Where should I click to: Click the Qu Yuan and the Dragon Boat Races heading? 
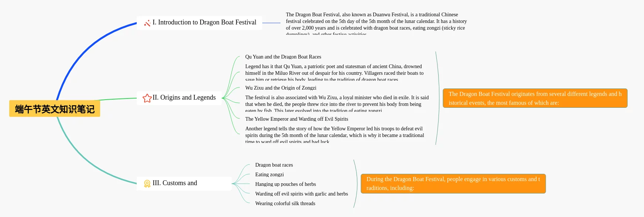tap(283, 57)
